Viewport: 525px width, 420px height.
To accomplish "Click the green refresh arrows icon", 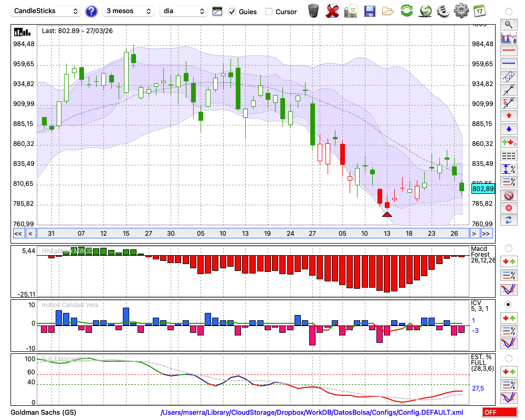I will (x=406, y=10).
